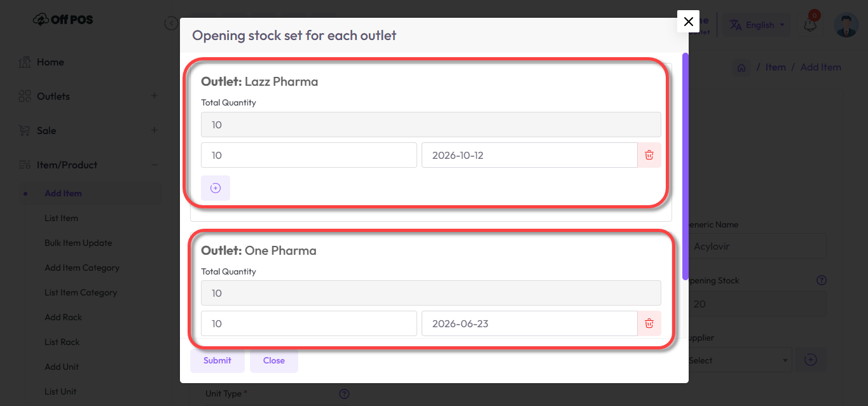
Task: Close the opening stock dialog with X
Action: tap(688, 22)
